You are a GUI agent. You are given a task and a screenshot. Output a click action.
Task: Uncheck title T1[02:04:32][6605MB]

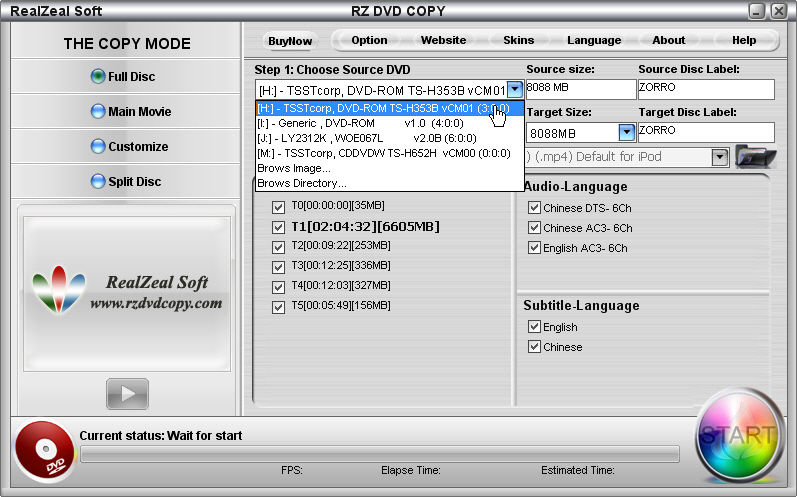278,227
